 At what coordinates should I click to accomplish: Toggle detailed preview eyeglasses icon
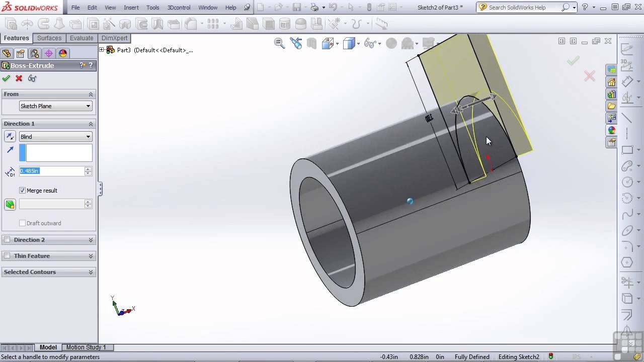click(x=32, y=78)
